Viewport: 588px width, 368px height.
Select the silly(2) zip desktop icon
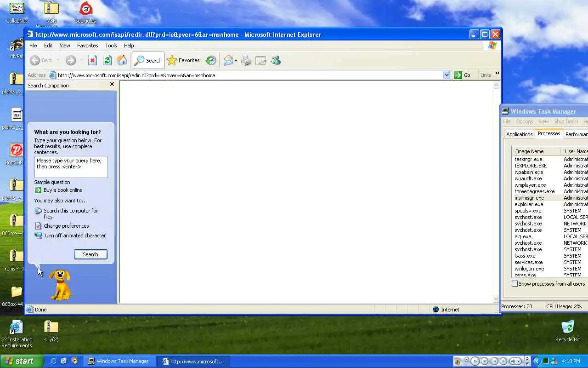pyautogui.click(x=51, y=331)
